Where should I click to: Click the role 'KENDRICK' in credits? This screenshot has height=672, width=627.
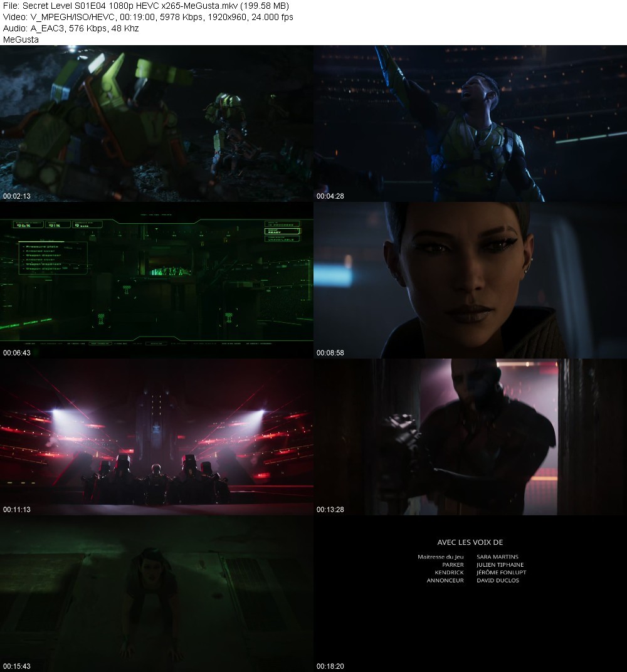coord(449,572)
